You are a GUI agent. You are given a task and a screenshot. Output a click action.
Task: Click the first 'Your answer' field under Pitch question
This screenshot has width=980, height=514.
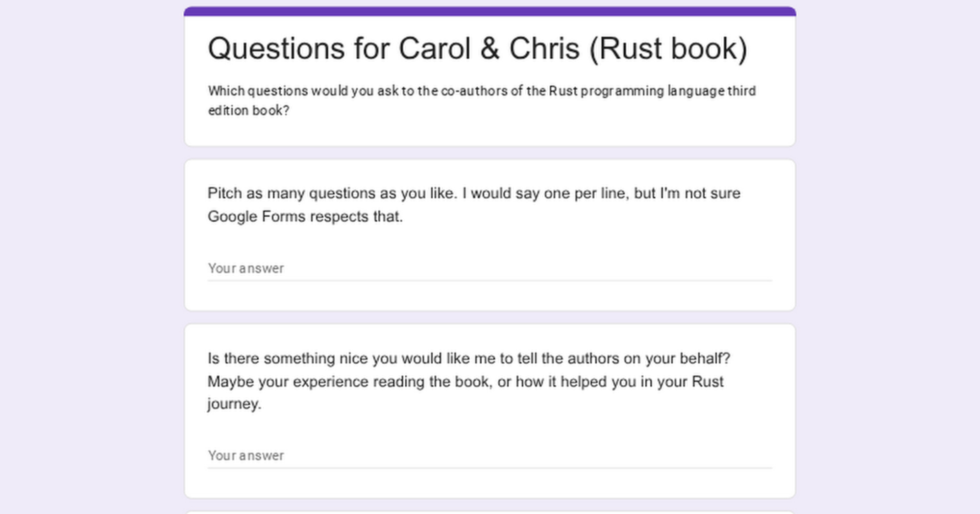[x=489, y=268]
